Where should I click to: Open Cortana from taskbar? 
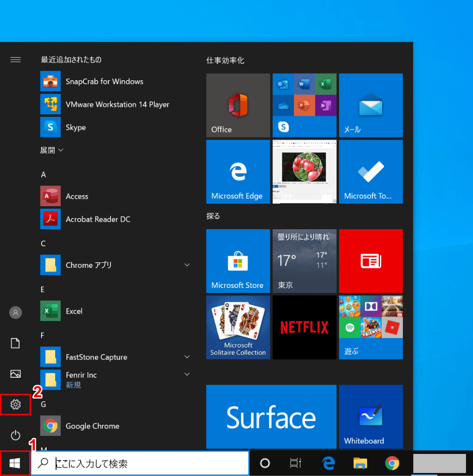265,463
